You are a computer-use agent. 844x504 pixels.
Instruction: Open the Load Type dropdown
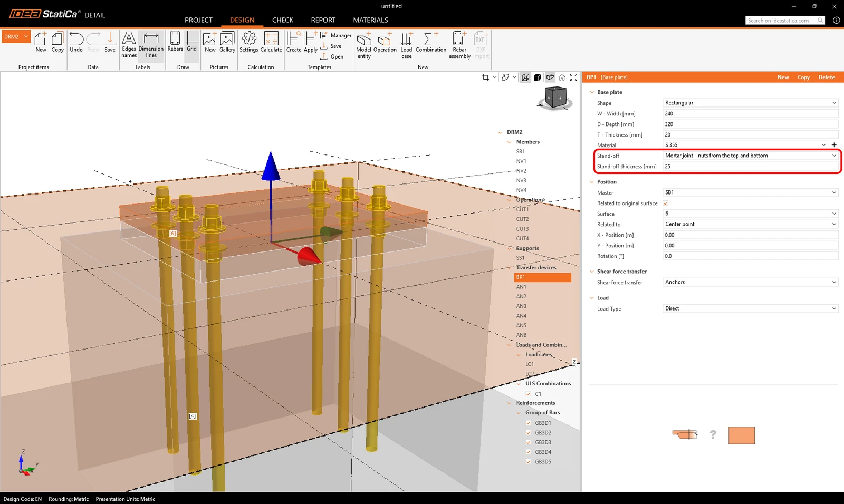750,308
